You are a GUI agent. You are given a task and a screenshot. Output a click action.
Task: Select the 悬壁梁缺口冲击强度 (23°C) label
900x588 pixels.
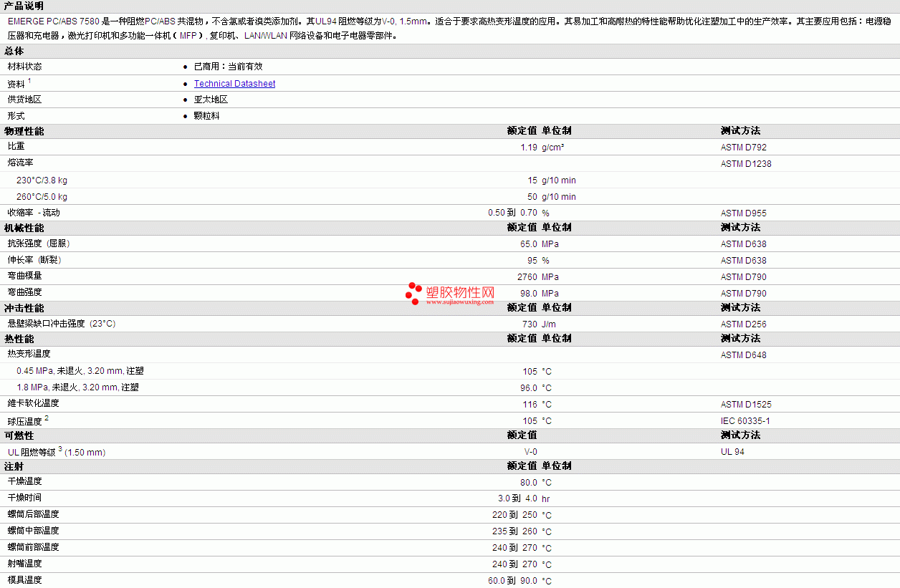(x=62, y=324)
